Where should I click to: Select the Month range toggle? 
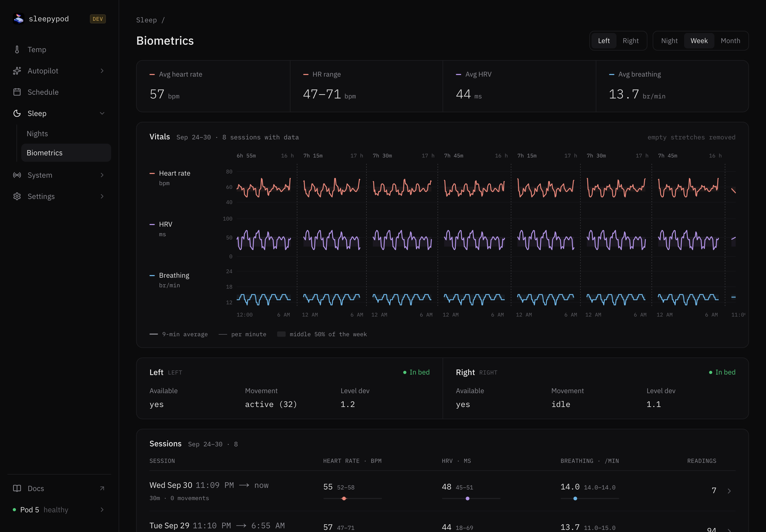pos(730,41)
